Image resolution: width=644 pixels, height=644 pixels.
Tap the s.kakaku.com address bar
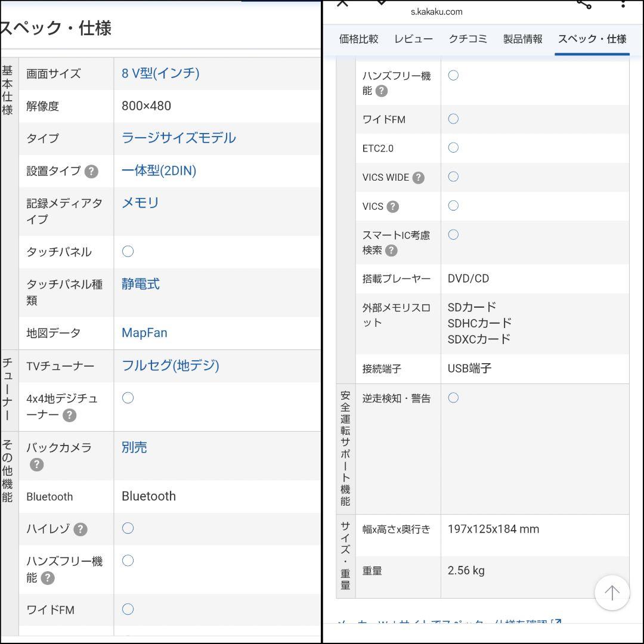point(436,12)
